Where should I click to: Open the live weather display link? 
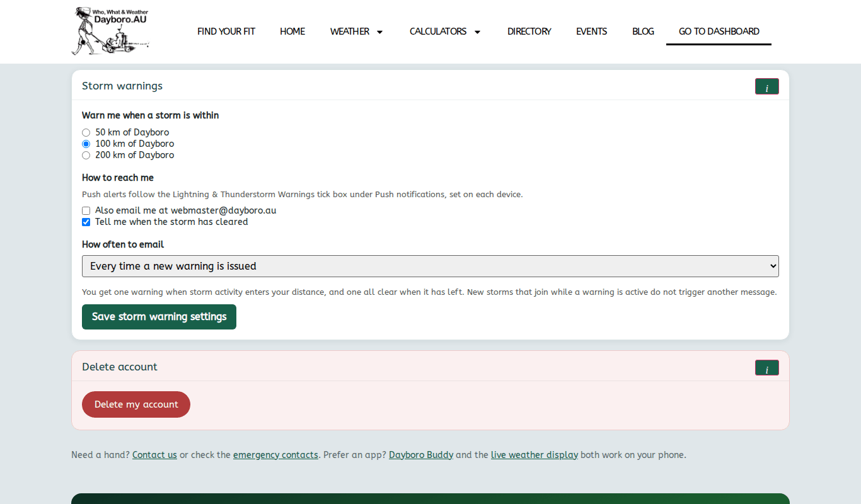coord(535,455)
